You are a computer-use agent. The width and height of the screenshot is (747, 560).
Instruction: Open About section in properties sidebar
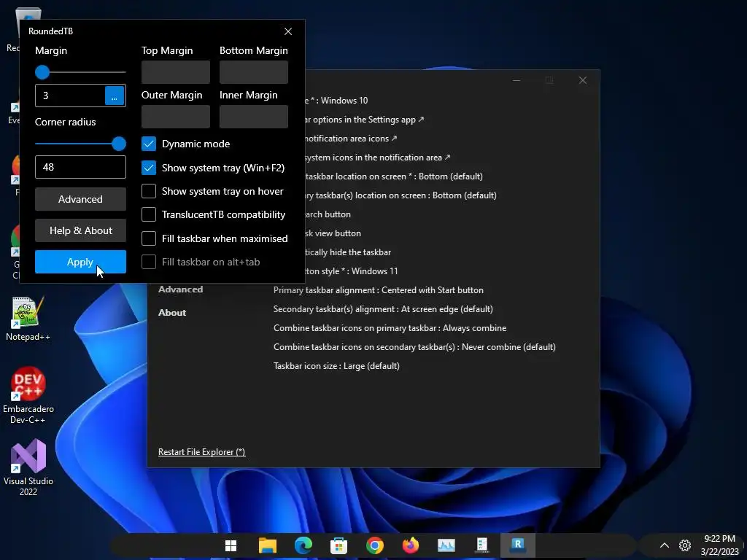point(172,313)
